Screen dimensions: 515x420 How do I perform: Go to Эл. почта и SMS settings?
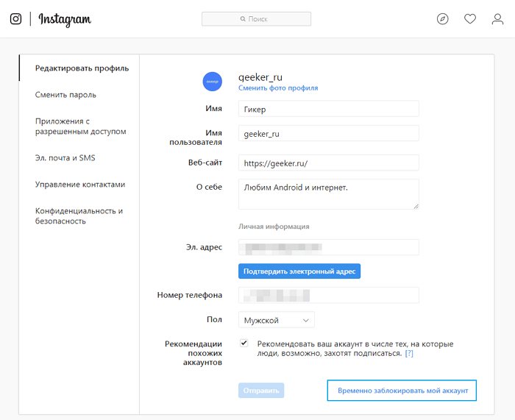[65, 158]
